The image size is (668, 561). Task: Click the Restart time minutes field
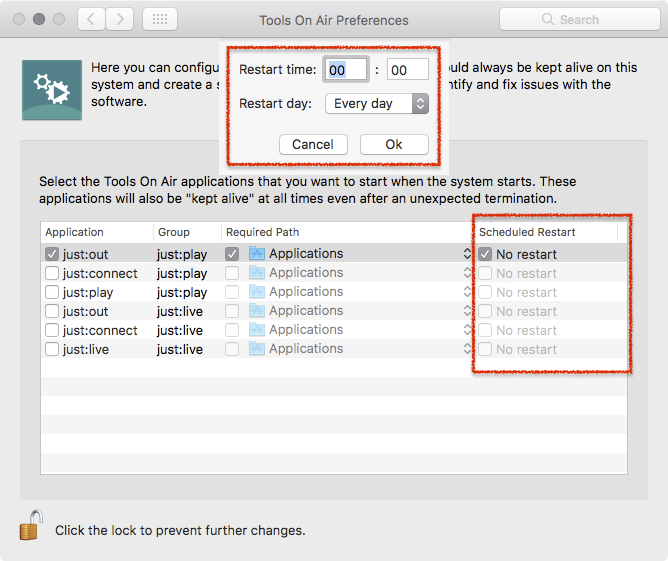(x=407, y=69)
